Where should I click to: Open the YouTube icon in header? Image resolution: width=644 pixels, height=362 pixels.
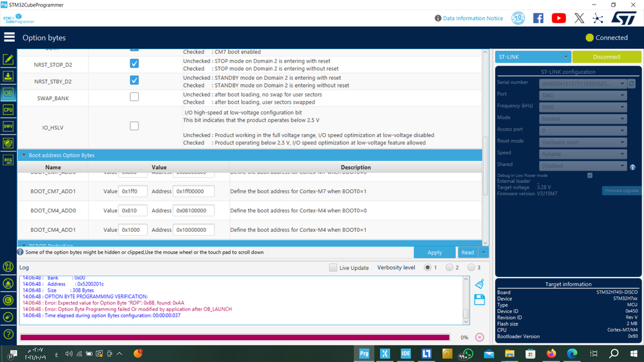[x=558, y=18]
